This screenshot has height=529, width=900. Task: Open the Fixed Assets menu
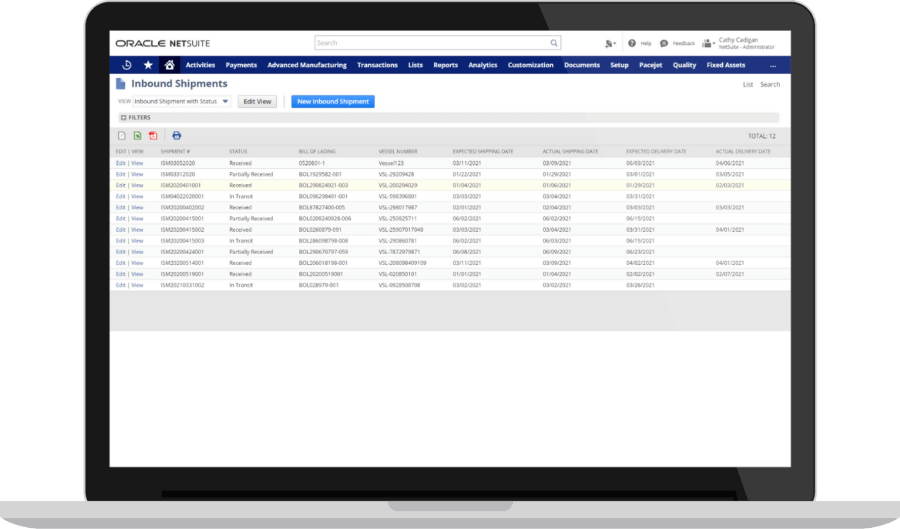point(726,65)
